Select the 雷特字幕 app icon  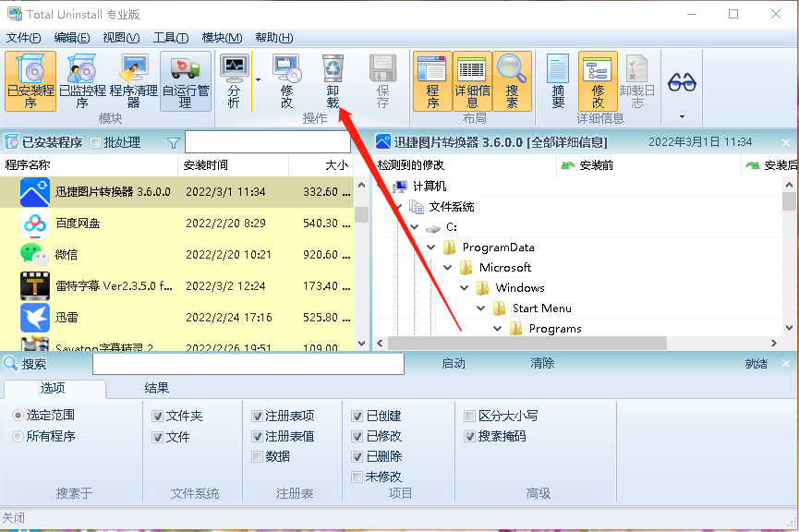pos(35,286)
